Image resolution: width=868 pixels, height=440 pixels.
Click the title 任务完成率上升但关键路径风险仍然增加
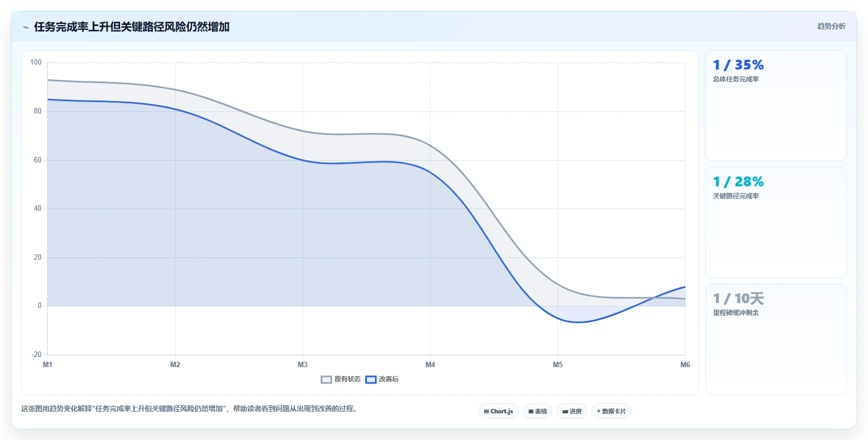coord(132,27)
